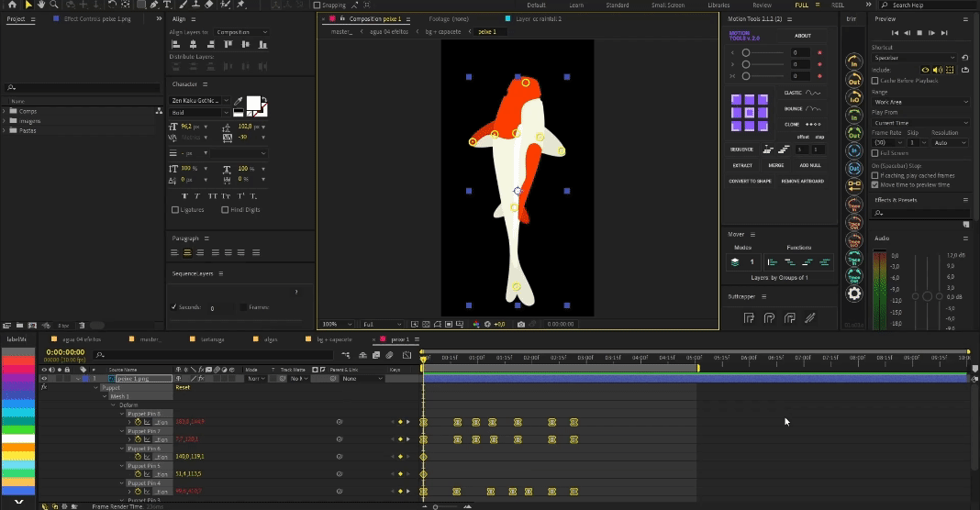This screenshot has width=980, height=510.
Task: Click the CONVERT TO SHAPE button
Action: pyautogui.click(x=751, y=181)
